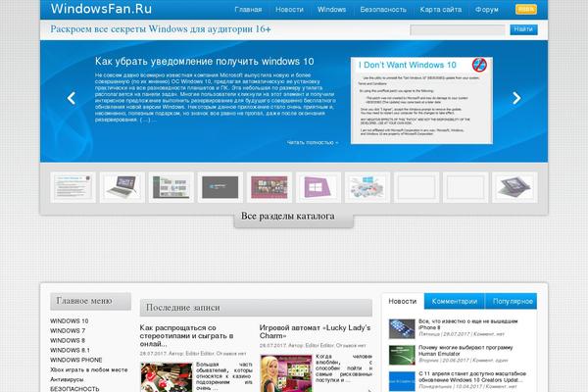The image size is (588, 392).
Task: Select the white laptop slider thumbnail
Action: (x=122, y=187)
